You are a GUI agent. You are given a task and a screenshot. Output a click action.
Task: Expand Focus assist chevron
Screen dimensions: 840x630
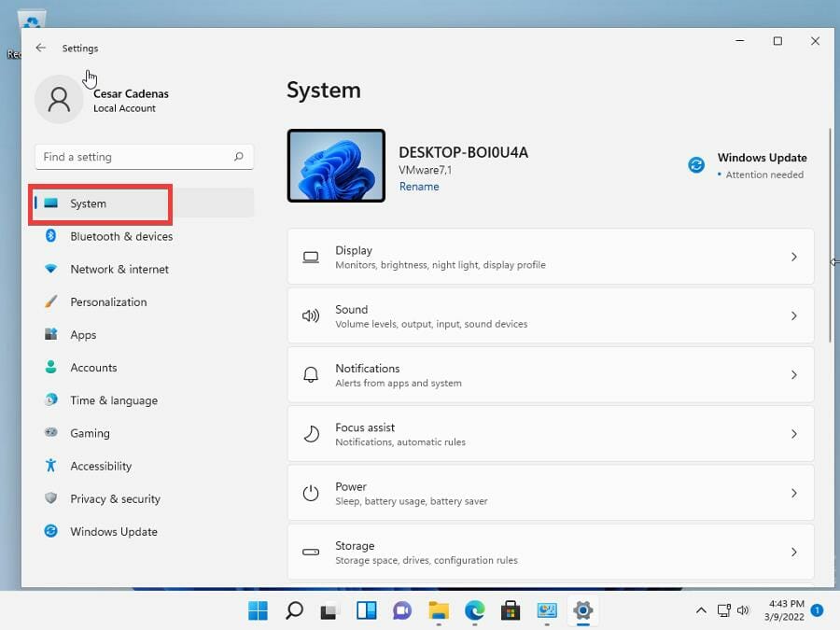[x=794, y=434]
